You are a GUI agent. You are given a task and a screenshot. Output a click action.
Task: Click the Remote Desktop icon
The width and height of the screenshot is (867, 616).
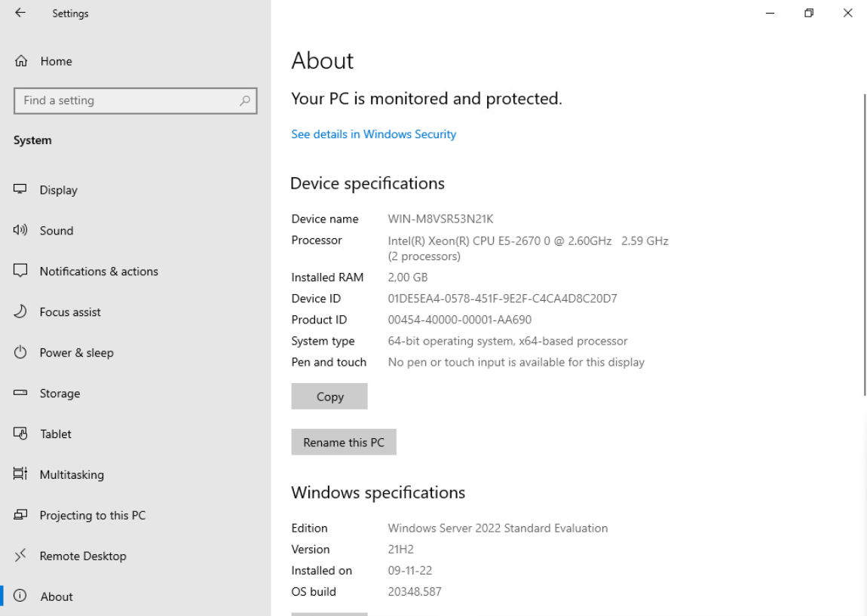pos(20,555)
